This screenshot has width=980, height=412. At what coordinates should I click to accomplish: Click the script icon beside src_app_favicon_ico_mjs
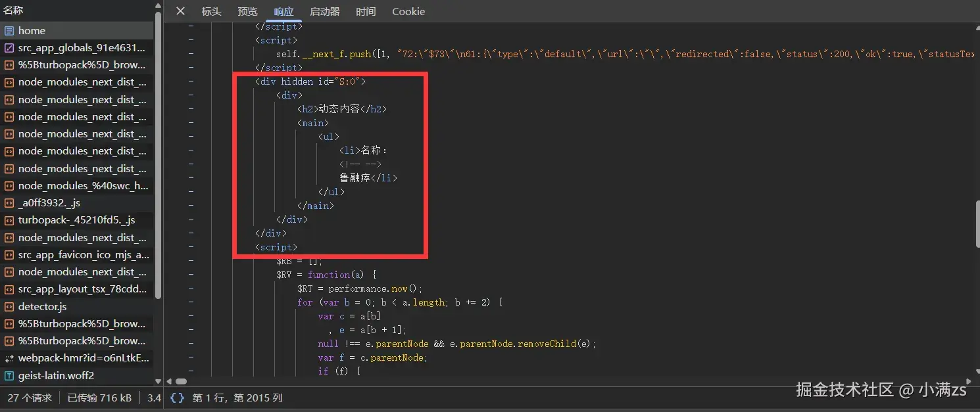(9, 255)
